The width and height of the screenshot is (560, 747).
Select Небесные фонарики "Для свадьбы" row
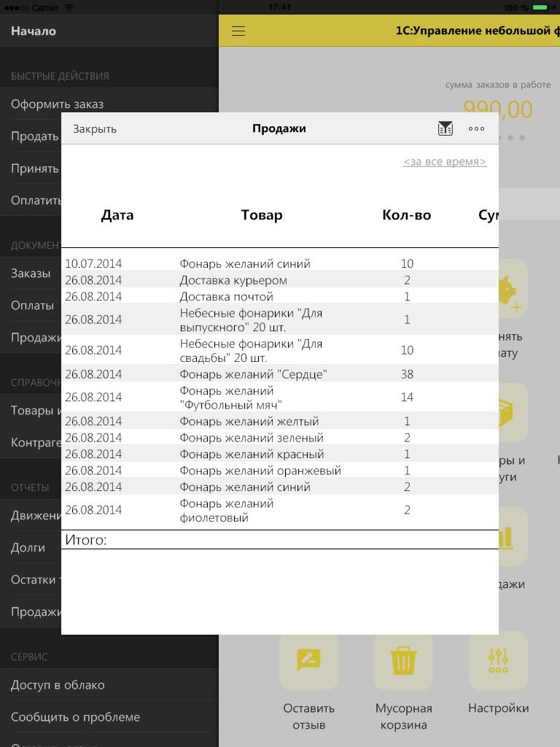click(280, 350)
